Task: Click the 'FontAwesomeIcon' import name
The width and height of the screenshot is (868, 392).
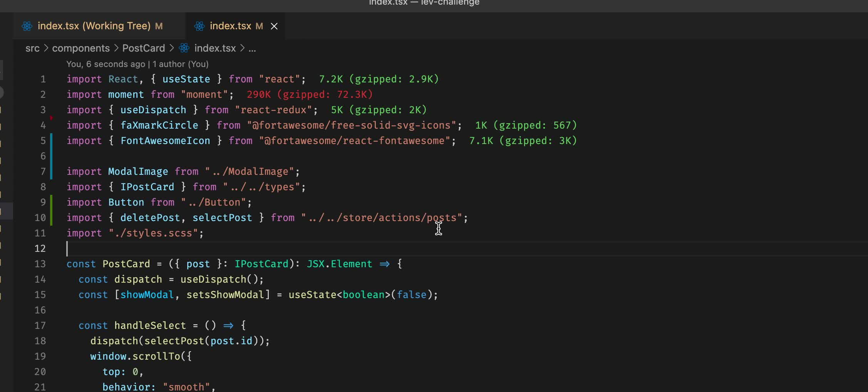Action: point(166,141)
